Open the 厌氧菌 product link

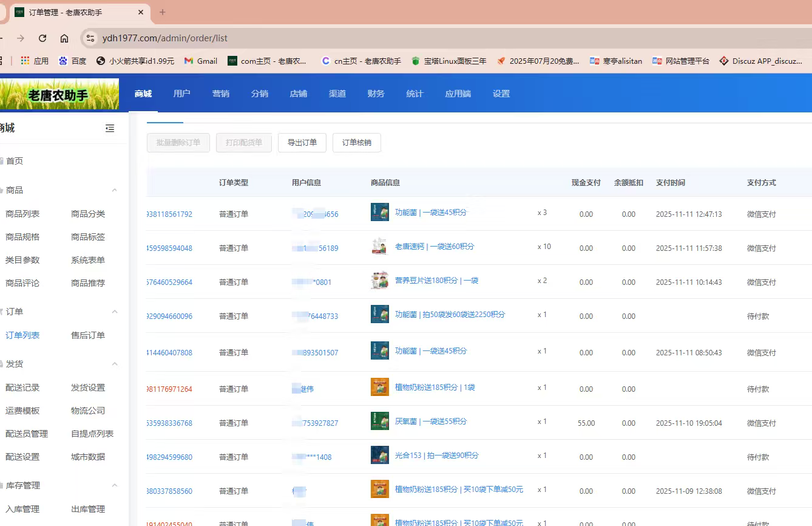[430, 422]
